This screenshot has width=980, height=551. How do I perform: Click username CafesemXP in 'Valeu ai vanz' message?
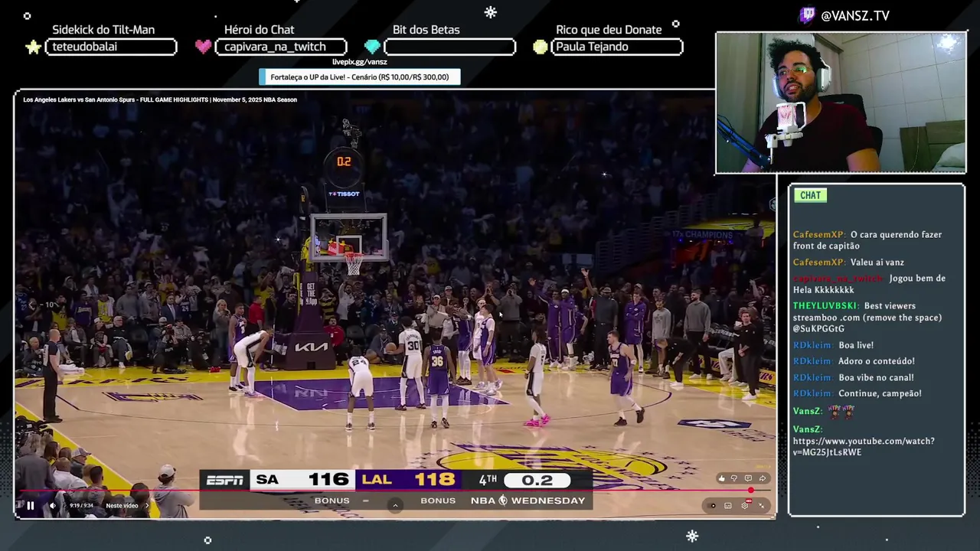pos(818,262)
